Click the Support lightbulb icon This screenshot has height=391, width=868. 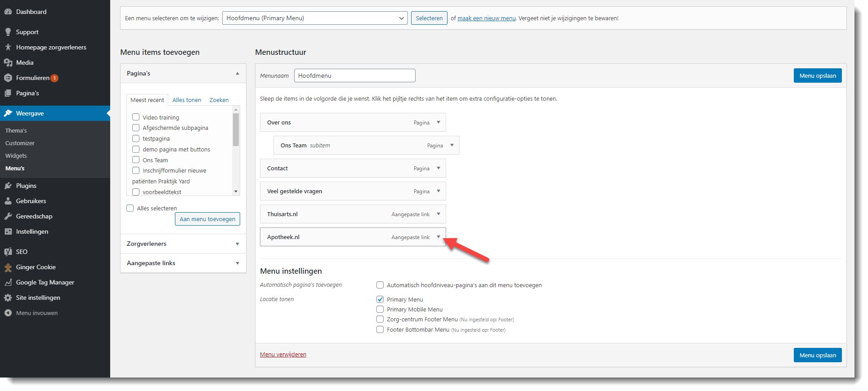[8, 32]
